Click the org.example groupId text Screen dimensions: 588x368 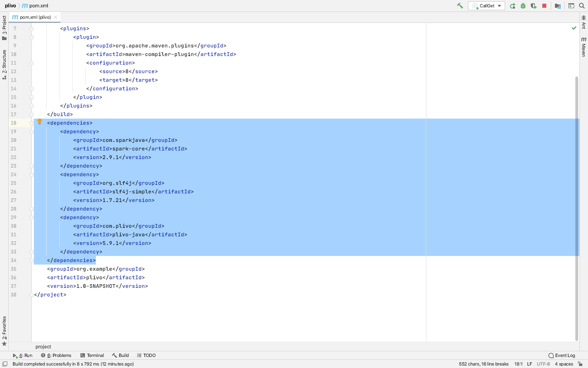pyautogui.click(x=94, y=269)
